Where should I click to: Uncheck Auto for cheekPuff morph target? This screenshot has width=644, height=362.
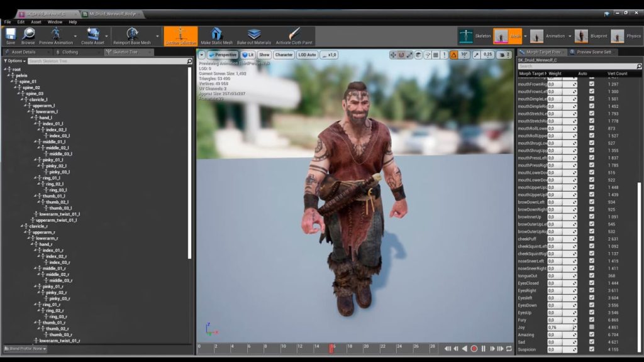pyautogui.click(x=591, y=239)
